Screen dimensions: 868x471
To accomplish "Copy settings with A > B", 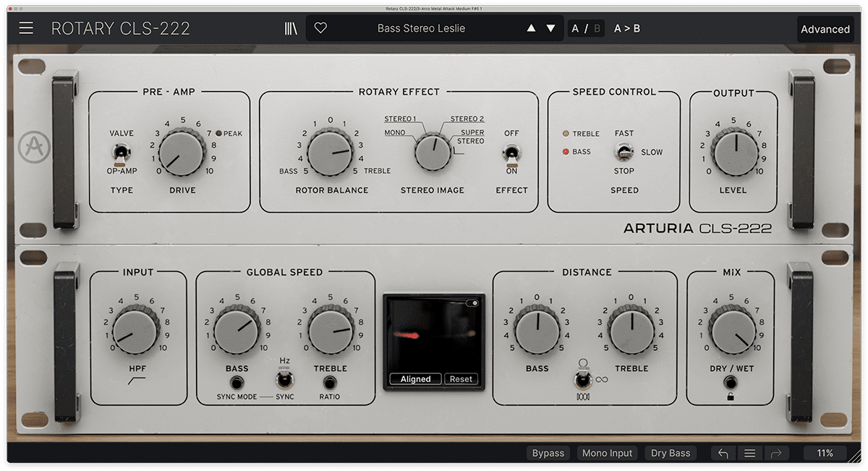I will coord(627,29).
